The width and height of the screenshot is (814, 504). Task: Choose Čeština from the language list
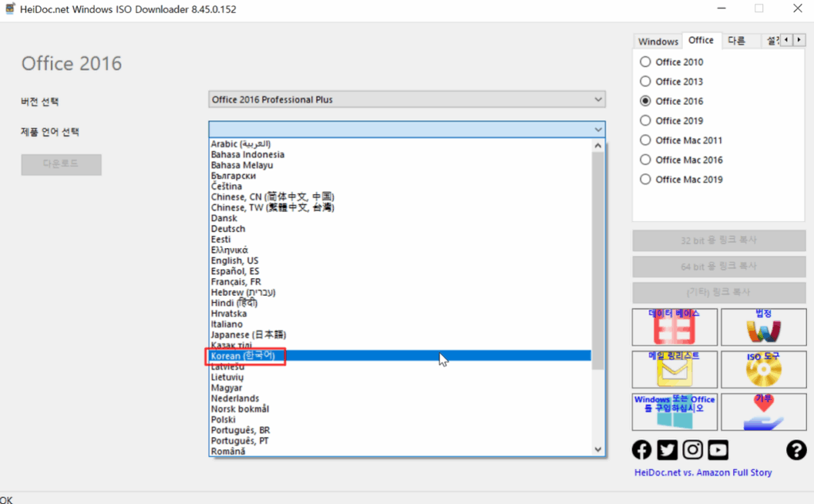pos(401,186)
